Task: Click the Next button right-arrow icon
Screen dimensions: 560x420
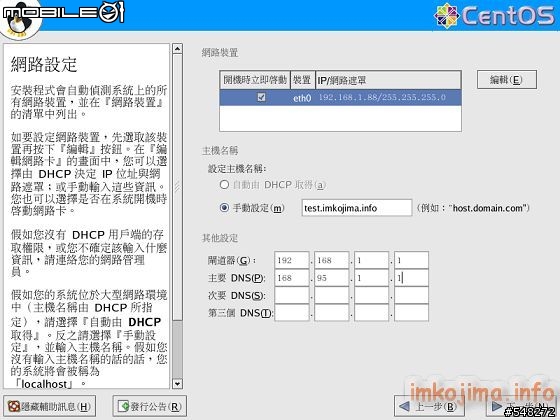Action: click(x=497, y=406)
